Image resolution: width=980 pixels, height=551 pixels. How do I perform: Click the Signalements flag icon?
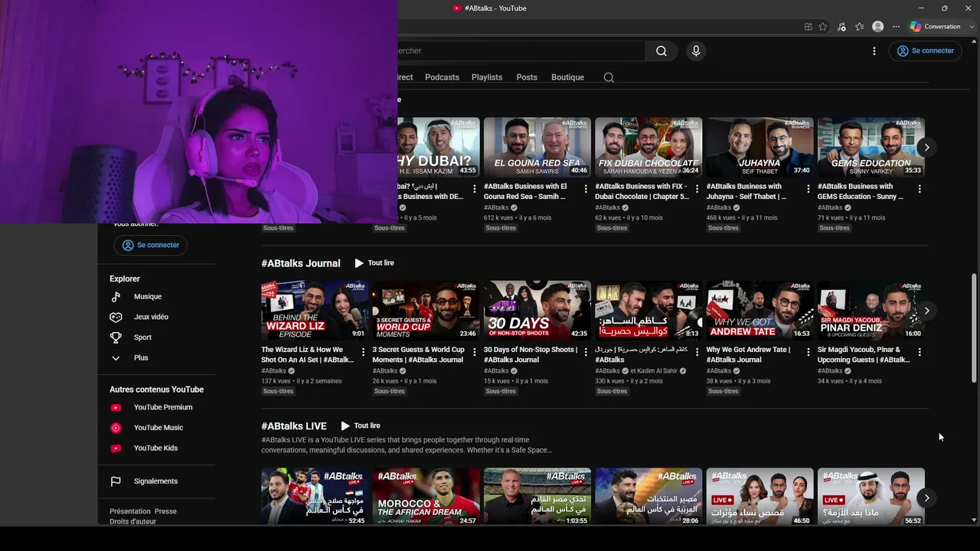click(x=116, y=481)
